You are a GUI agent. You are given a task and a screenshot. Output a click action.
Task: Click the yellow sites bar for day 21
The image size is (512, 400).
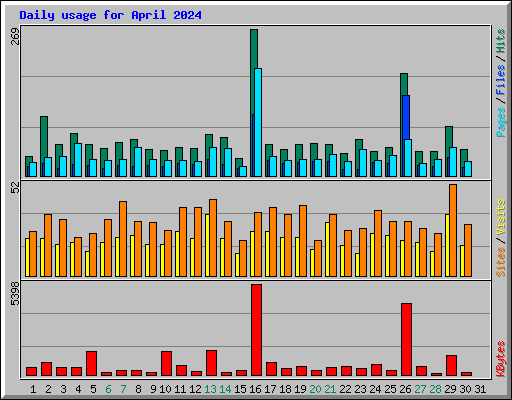[x=327, y=249]
